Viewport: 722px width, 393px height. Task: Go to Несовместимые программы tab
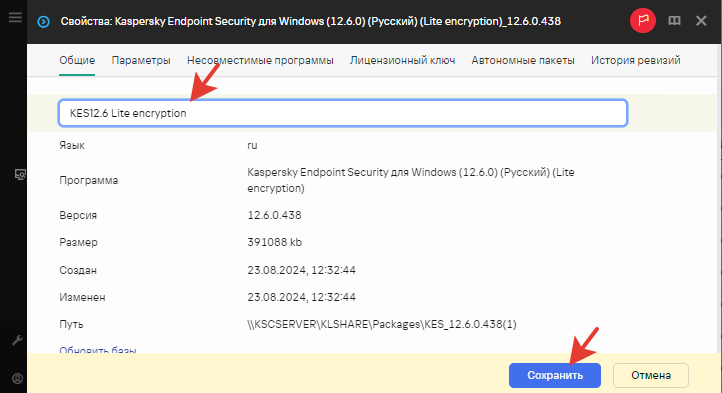pyautogui.click(x=260, y=60)
